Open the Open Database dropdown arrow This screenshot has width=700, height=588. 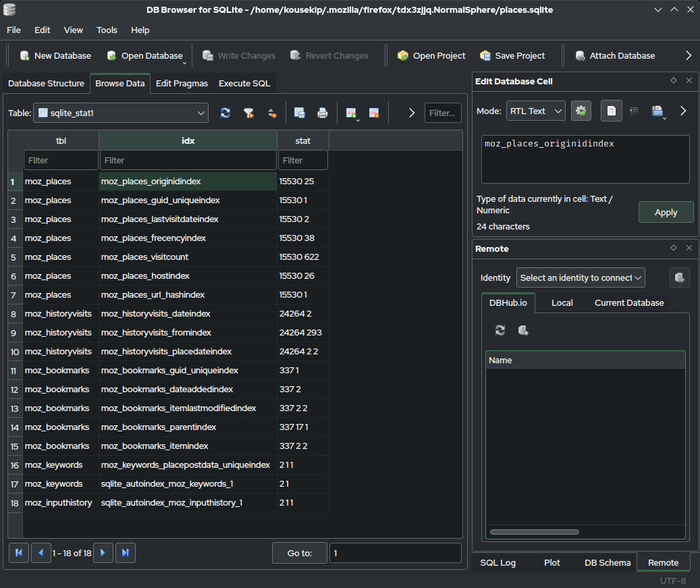coord(184,63)
